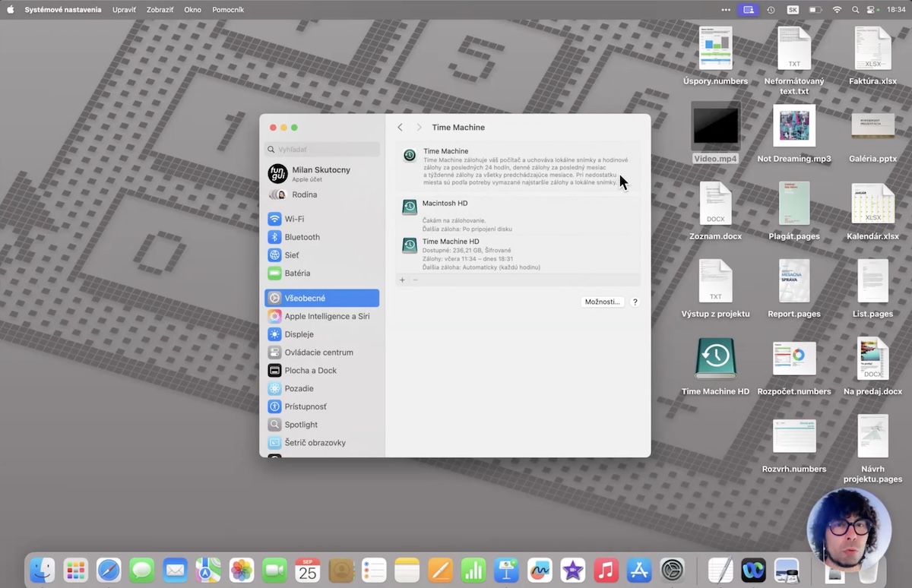The height and width of the screenshot is (588, 912).
Task: Click the Vyhľadať search field
Action: [322, 150]
